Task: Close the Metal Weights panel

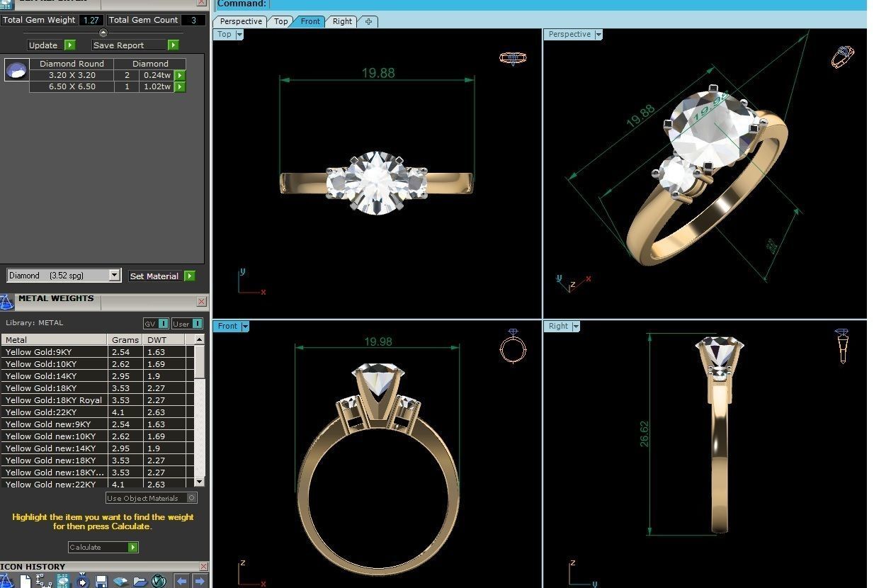Action: click(201, 302)
